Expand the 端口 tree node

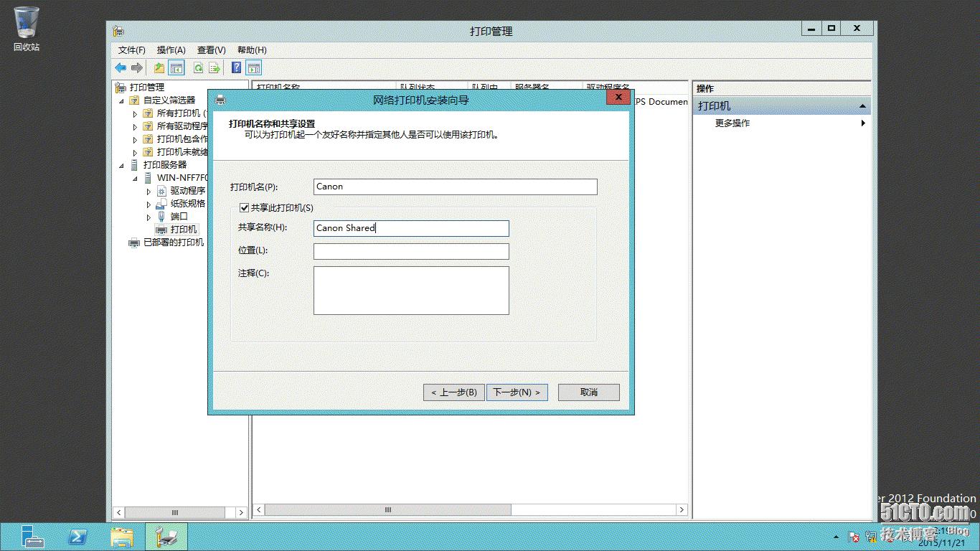tap(150, 216)
